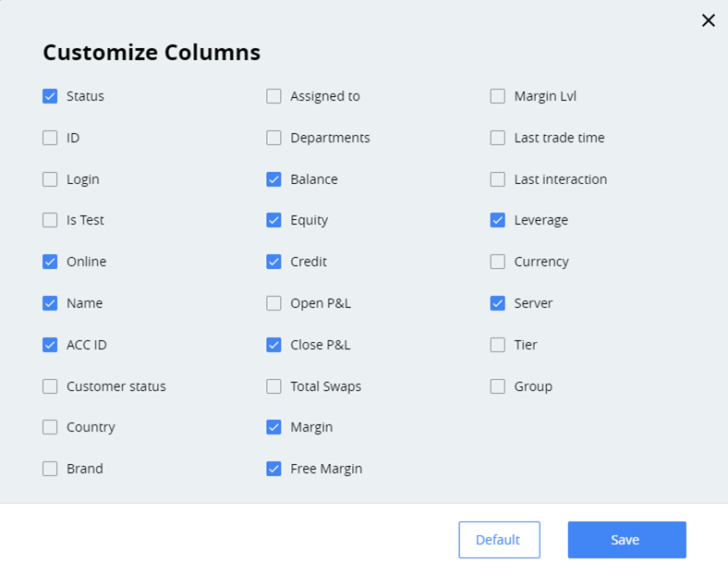Turn on the Departments column
The width and height of the screenshot is (728, 575).
273,138
